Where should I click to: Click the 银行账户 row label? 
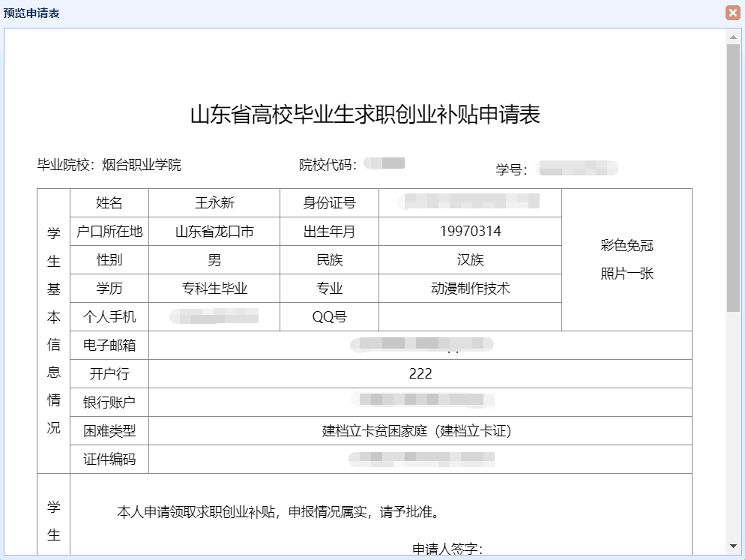point(109,403)
